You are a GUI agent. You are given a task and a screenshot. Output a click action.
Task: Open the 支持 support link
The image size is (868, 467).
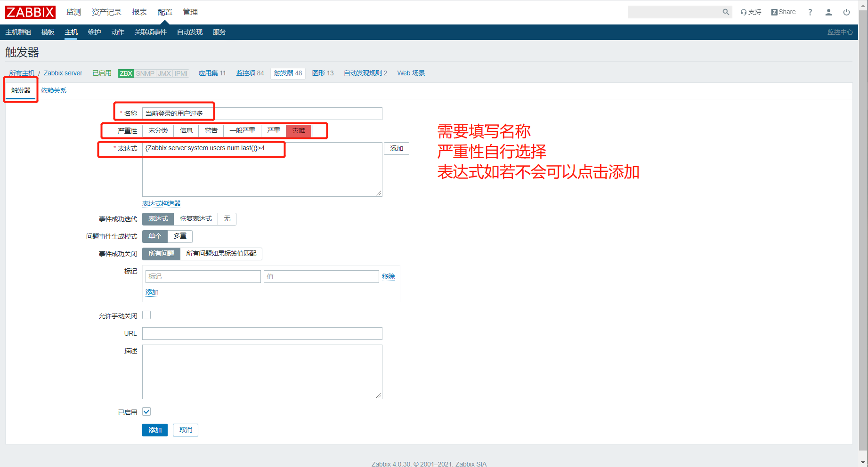coord(751,12)
